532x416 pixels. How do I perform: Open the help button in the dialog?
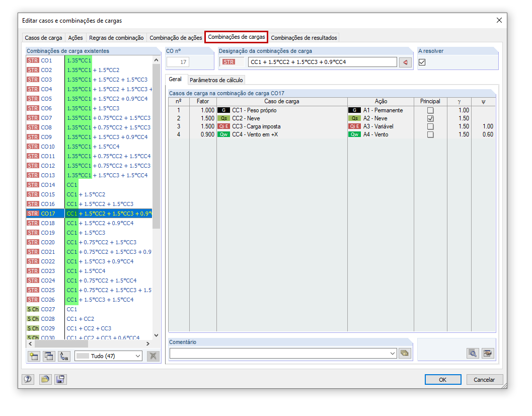(x=28, y=379)
